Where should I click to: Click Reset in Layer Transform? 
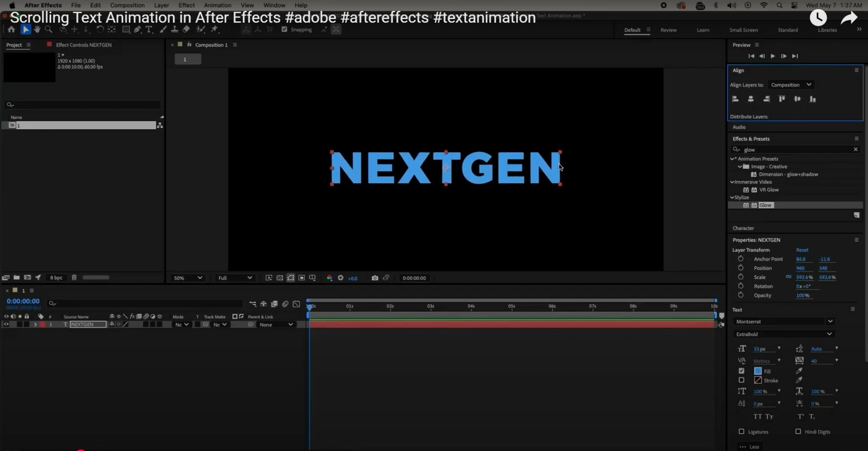[x=802, y=250]
